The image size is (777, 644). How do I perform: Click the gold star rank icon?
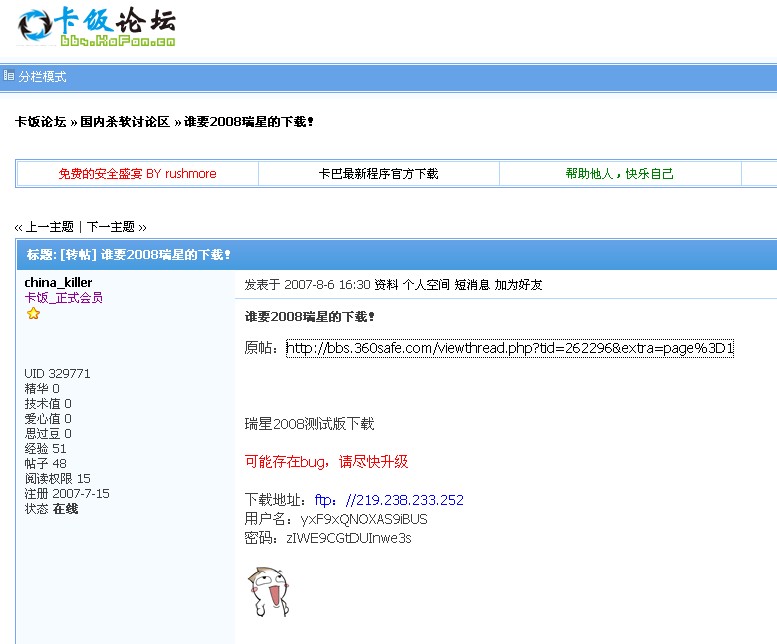(x=33, y=313)
